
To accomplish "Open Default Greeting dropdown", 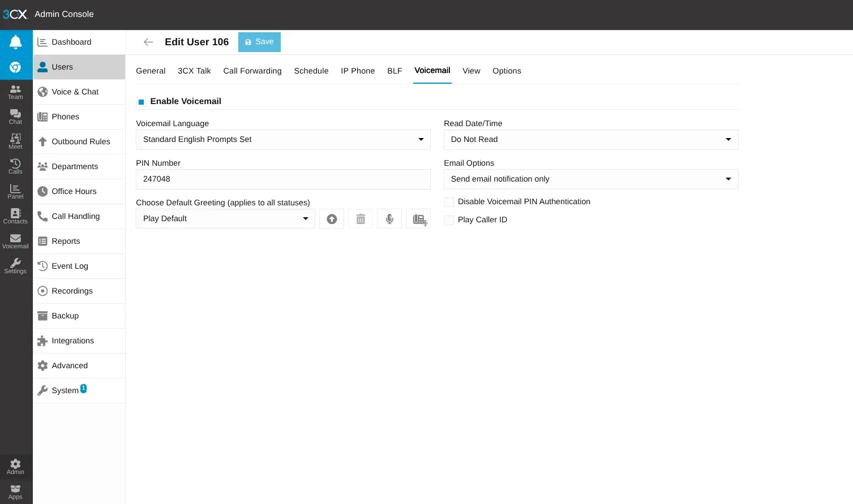I will pos(225,219).
